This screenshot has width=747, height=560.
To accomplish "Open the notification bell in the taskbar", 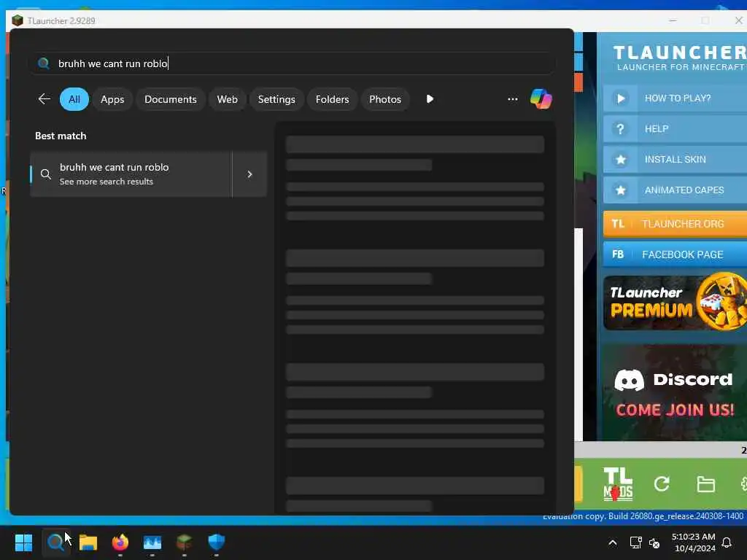I will pos(727,542).
